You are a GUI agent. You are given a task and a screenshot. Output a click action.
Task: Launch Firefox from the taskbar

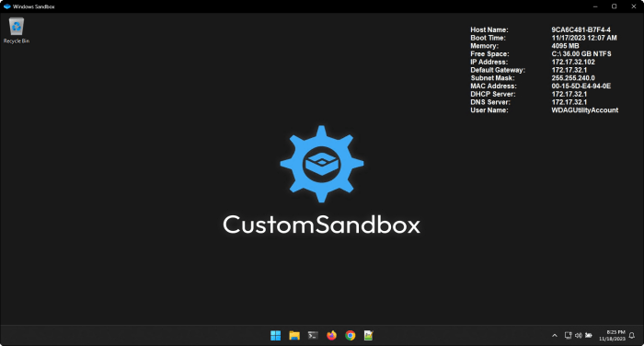point(331,335)
